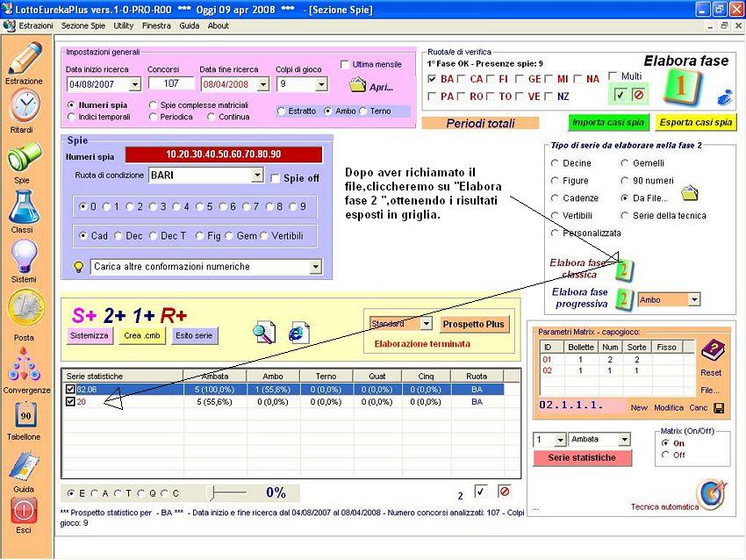Open the Data inizio ricerca date dropdown
Screen dimensions: 746x560
tap(135, 84)
